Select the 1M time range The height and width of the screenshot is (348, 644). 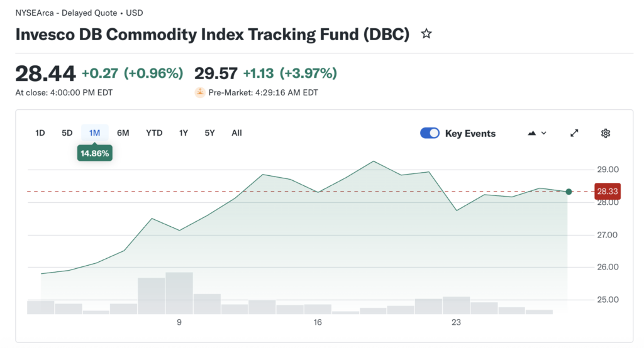pos(94,133)
